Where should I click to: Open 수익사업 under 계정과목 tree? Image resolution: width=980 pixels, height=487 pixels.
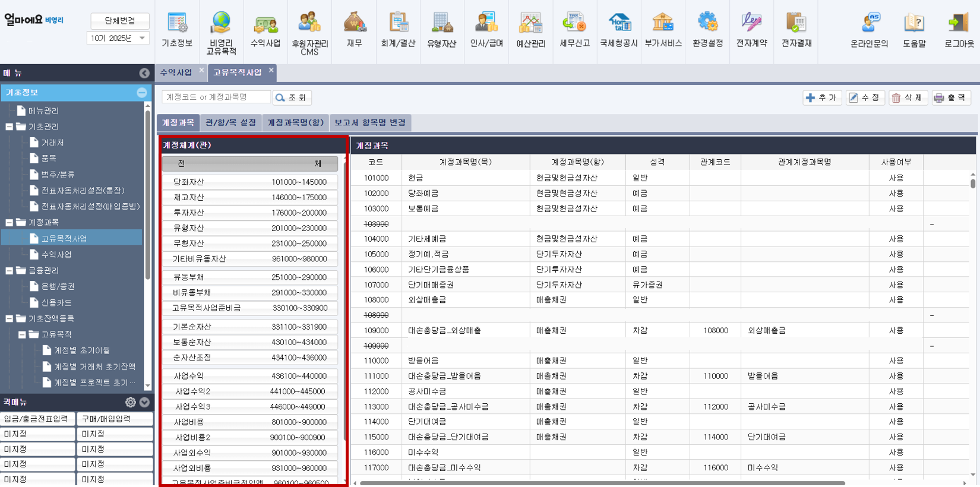pyautogui.click(x=56, y=254)
